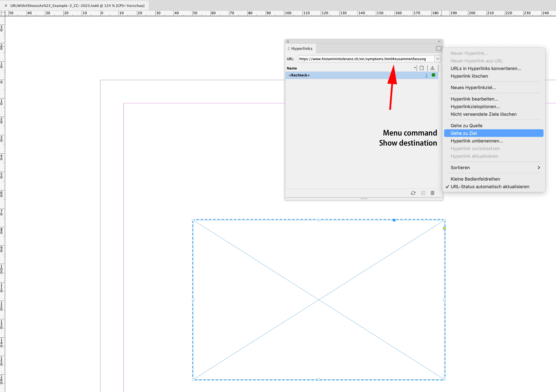Click the warning status column icon
556x392 pixels.
(x=433, y=68)
